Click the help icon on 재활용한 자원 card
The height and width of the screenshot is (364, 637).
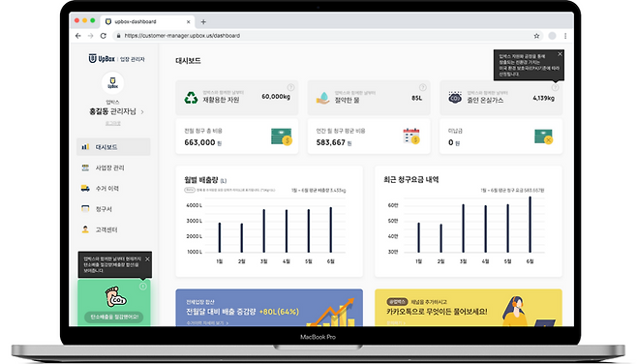point(290,87)
